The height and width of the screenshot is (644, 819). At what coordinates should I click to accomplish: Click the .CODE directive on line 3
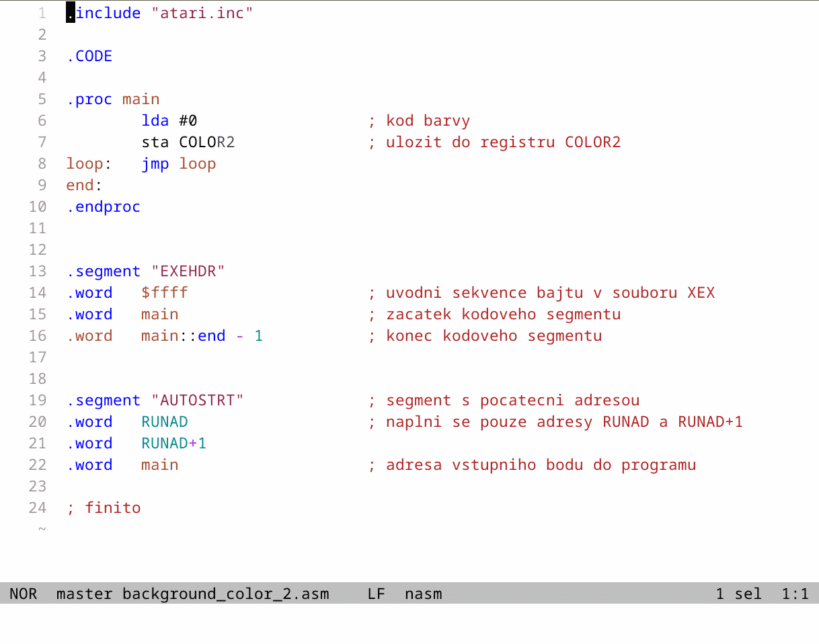coord(89,56)
